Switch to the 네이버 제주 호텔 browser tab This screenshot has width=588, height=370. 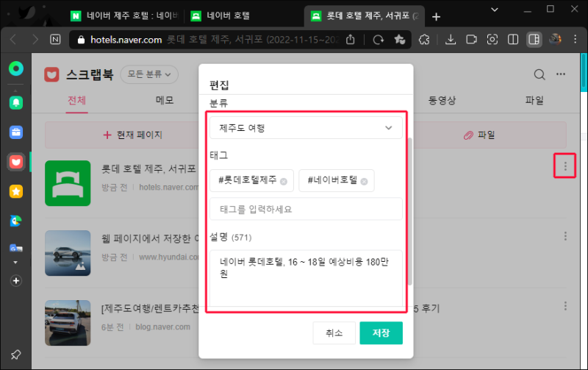[125, 15]
